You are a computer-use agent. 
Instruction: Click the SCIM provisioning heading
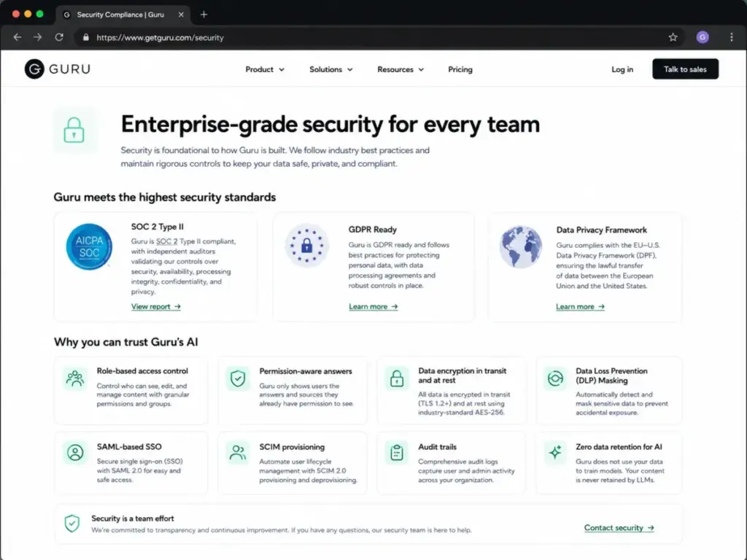(x=292, y=447)
